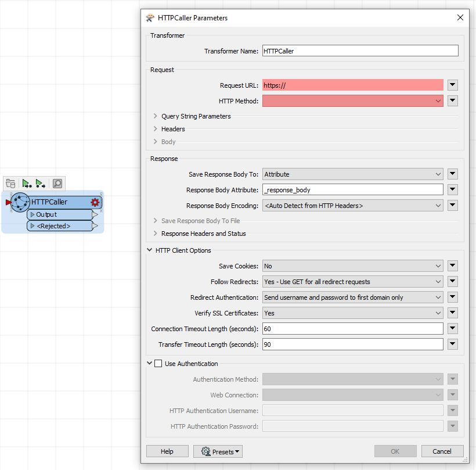Open the Presets menu button
476x470 pixels.
tap(218, 451)
